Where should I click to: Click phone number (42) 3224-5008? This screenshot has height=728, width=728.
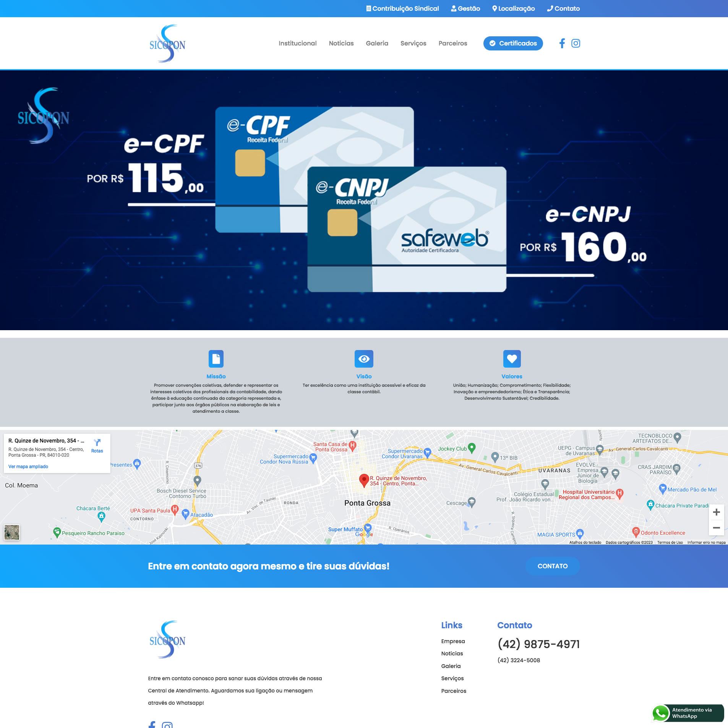(x=519, y=660)
